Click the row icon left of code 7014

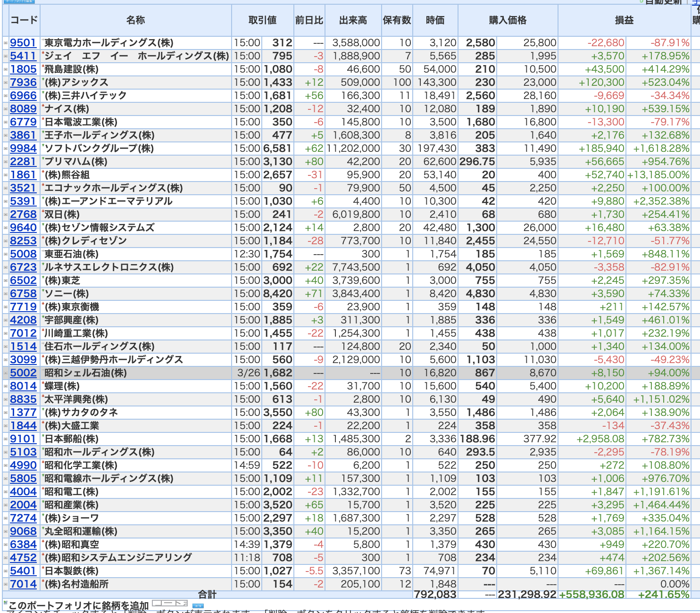point(6,584)
